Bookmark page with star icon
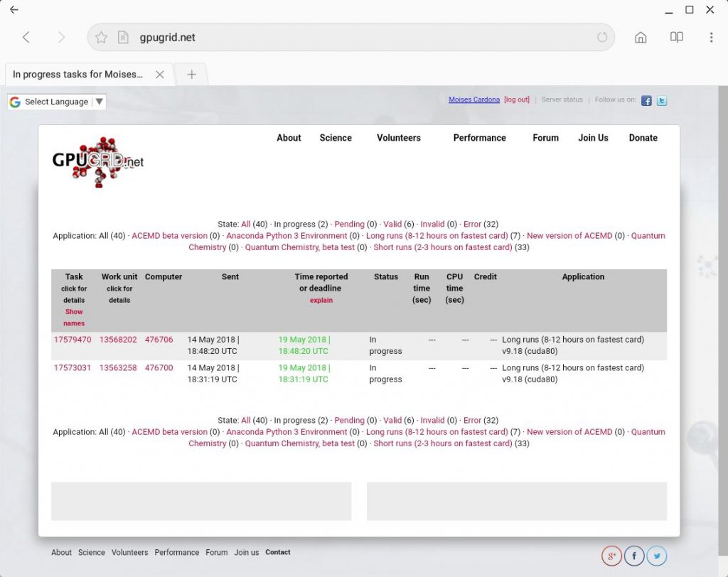 101,37
